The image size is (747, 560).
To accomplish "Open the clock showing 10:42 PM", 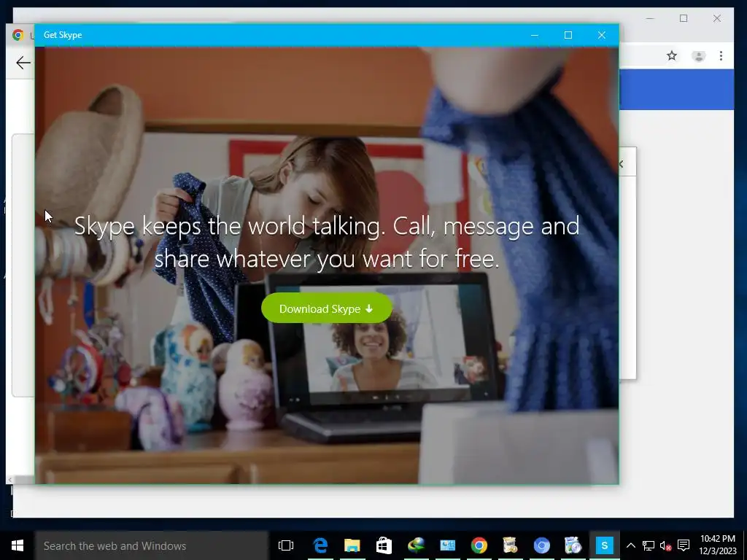I will click(718, 545).
